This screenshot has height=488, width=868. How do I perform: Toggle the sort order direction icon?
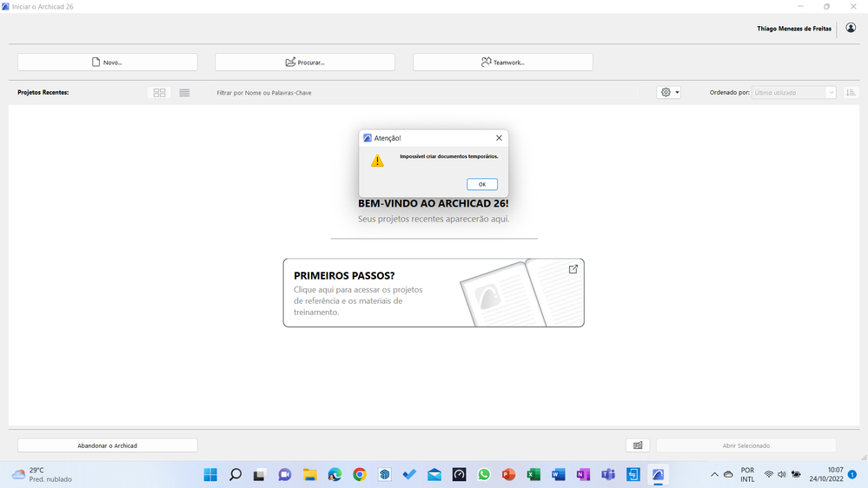click(851, 92)
